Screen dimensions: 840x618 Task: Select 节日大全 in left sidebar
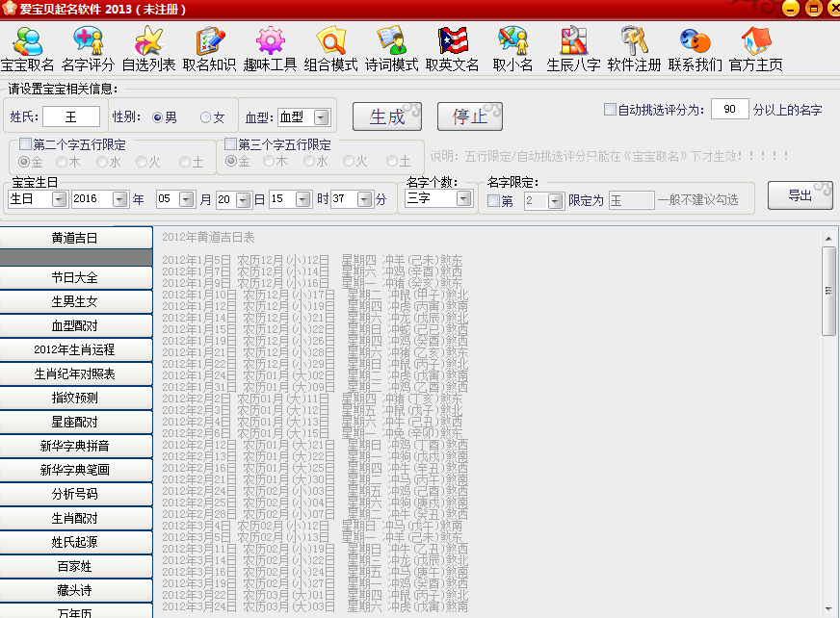click(x=76, y=277)
